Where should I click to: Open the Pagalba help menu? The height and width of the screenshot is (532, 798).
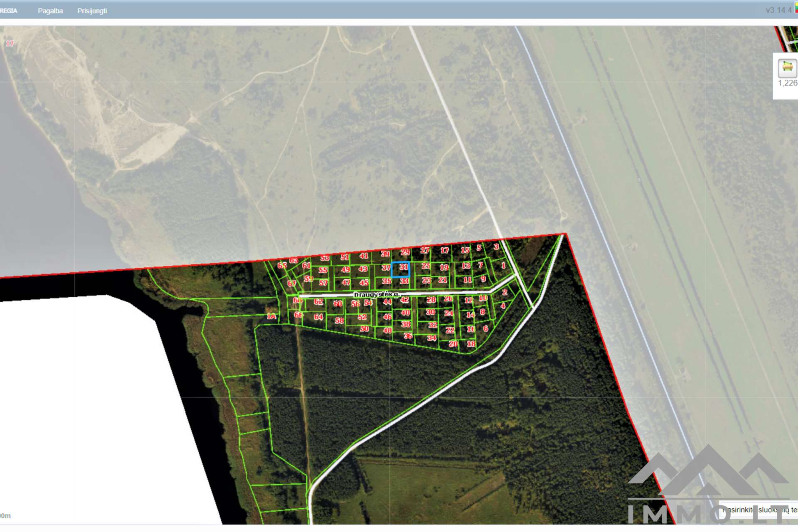pos(50,11)
